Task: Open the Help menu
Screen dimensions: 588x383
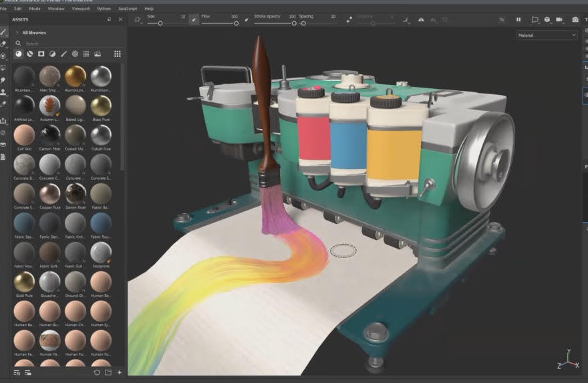Action: (149, 8)
